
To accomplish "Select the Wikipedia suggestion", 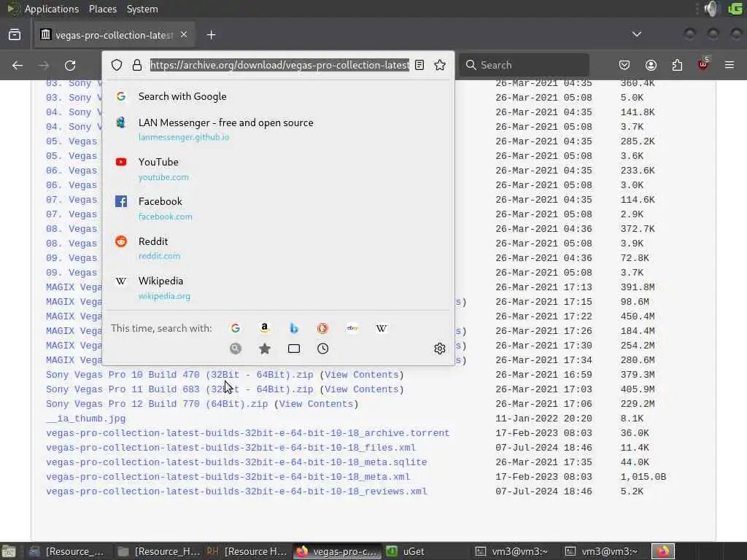I will [x=278, y=287].
